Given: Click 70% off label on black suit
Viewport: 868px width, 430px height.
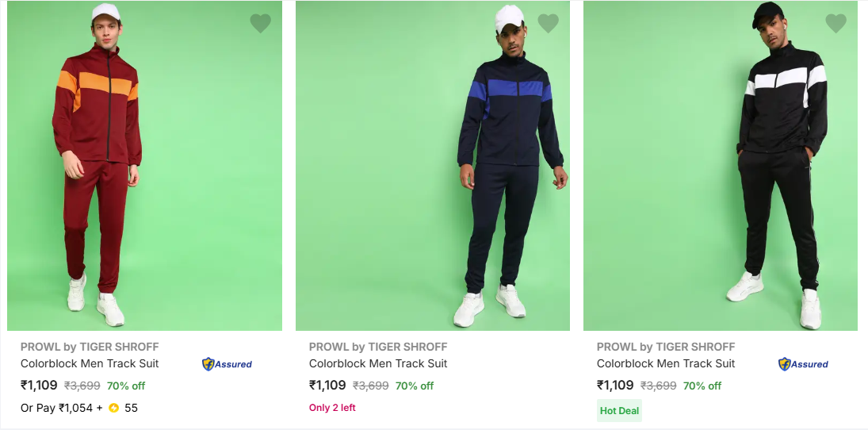Looking at the screenshot, I should tap(702, 386).
